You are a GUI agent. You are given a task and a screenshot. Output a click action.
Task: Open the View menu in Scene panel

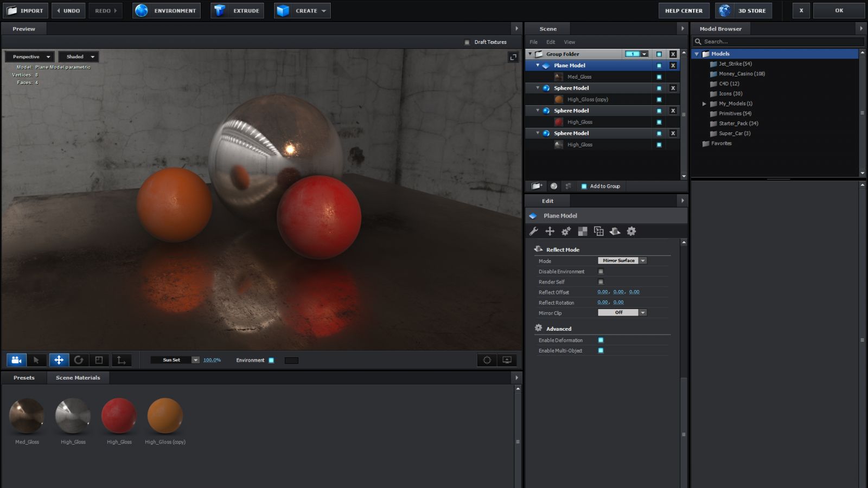pos(569,42)
